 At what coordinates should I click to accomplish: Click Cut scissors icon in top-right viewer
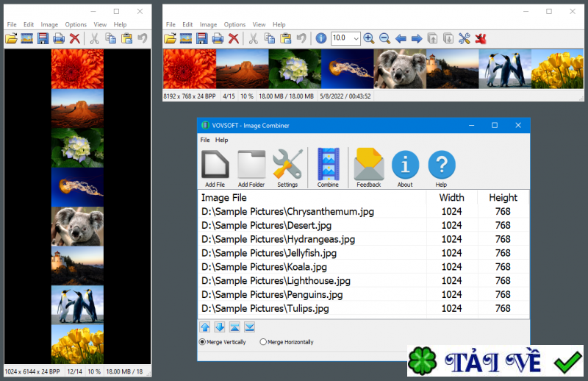(254, 38)
